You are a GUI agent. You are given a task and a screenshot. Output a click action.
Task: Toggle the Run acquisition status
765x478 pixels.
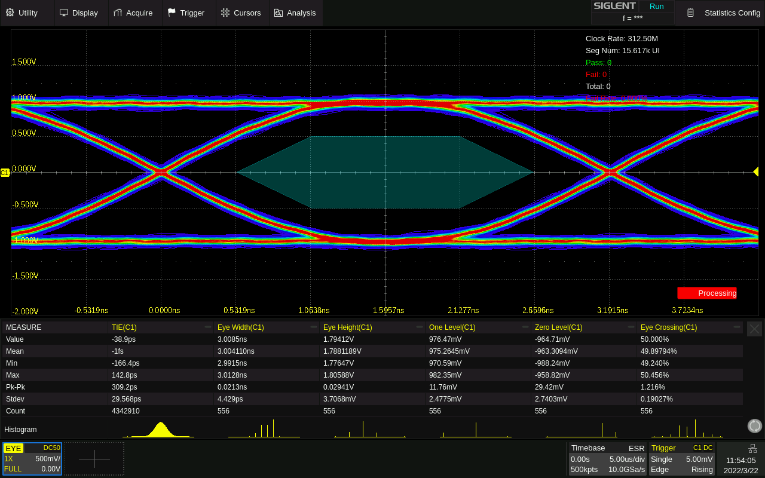coord(656,7)
